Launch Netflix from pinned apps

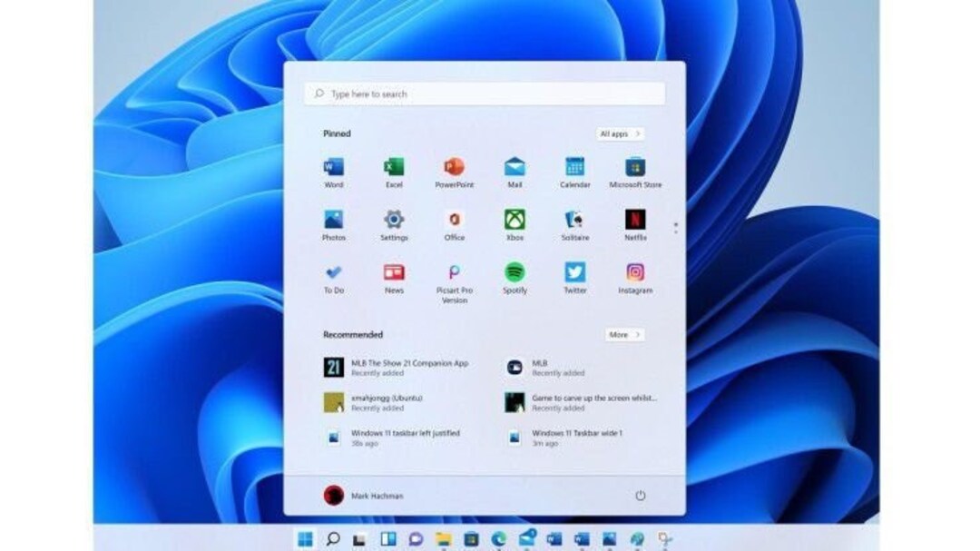click(635, 226)
